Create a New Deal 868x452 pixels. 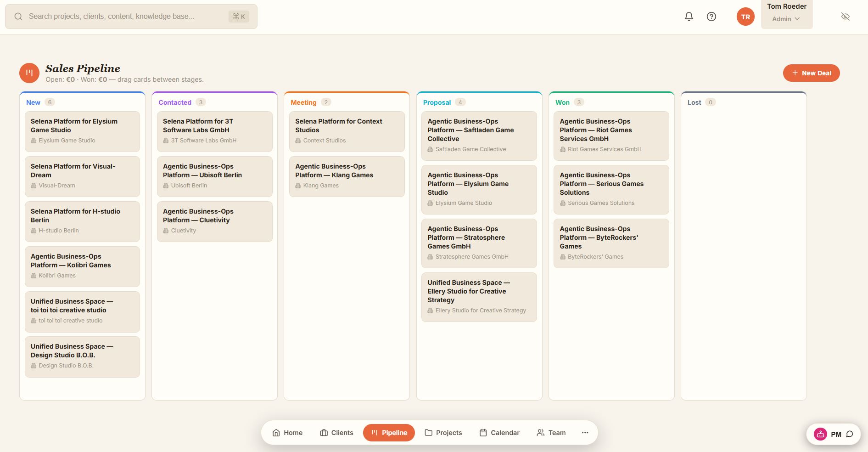pos(811,73)
